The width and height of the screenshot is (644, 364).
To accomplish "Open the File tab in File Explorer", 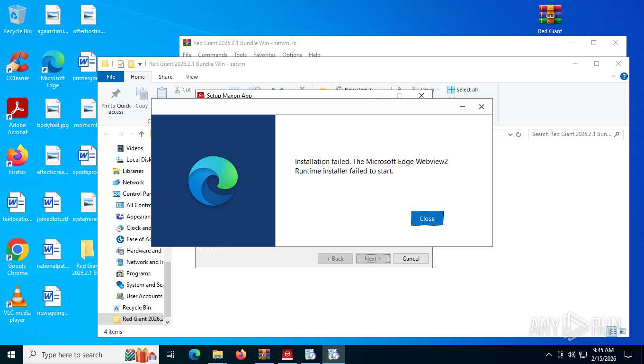I will (x=111, y=77).
